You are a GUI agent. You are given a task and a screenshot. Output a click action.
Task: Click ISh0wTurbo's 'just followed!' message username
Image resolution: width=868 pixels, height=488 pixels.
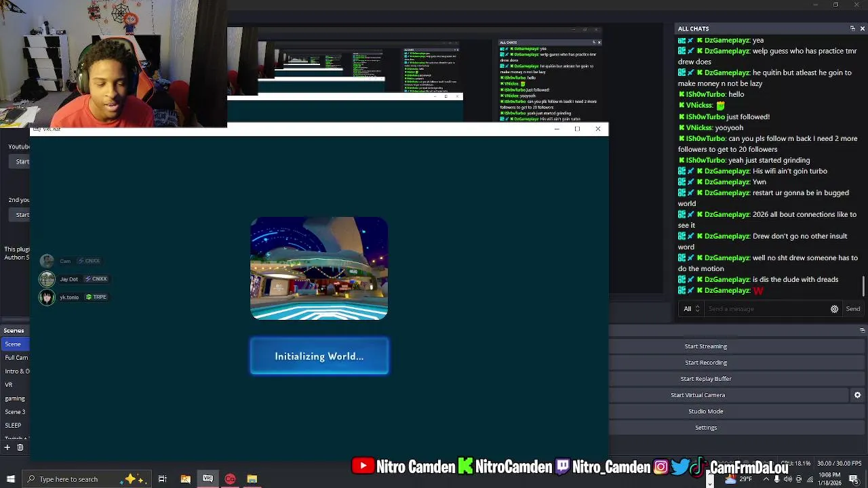pos(705,117)
